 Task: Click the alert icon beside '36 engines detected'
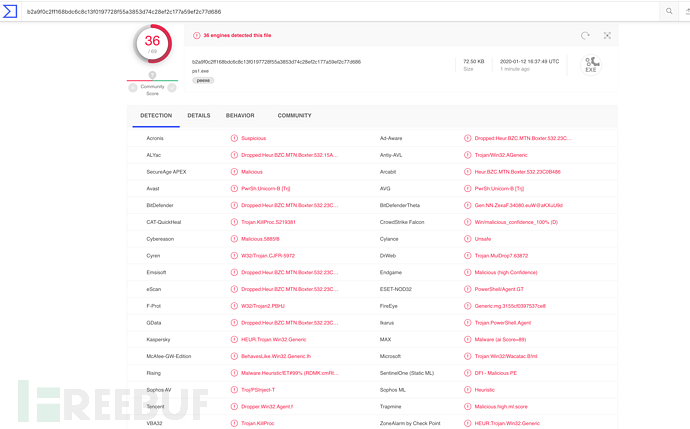(x=197, y=36)
